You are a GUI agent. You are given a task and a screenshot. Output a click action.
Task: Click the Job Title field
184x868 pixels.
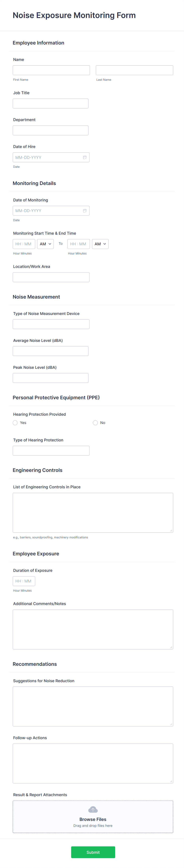[x=50, y=103]
